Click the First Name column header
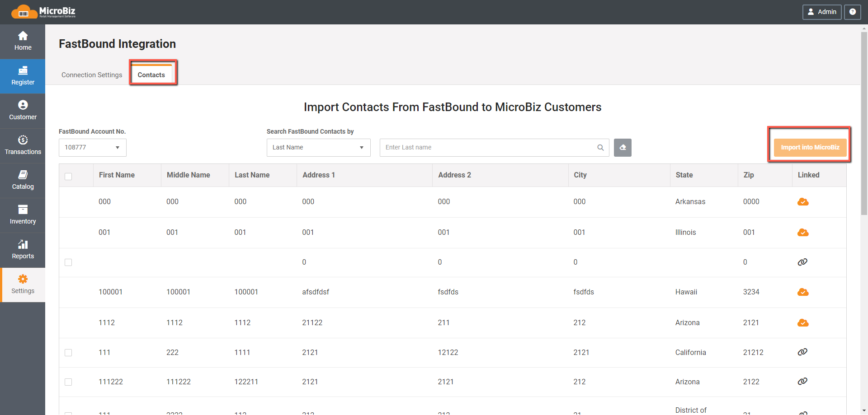 (117, 175)
